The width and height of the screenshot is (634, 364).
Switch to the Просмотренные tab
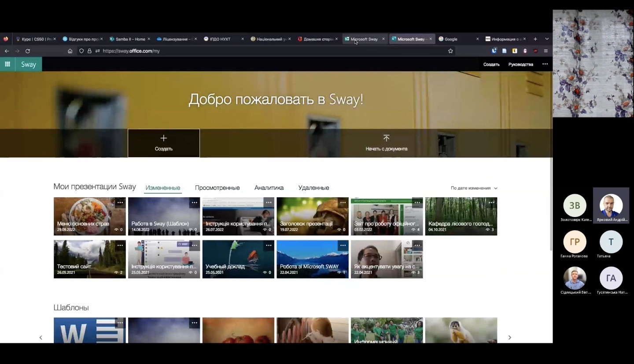(x=217, y=188)
